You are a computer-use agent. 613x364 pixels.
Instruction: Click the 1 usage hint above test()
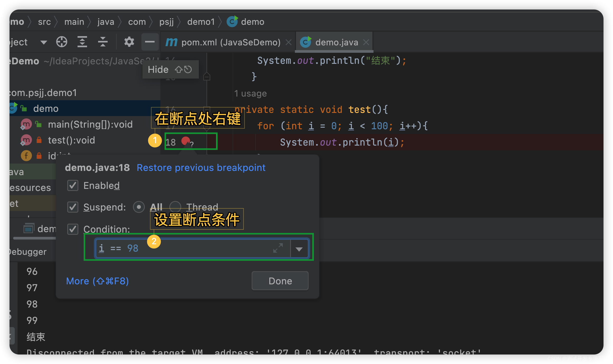(251, 93)
